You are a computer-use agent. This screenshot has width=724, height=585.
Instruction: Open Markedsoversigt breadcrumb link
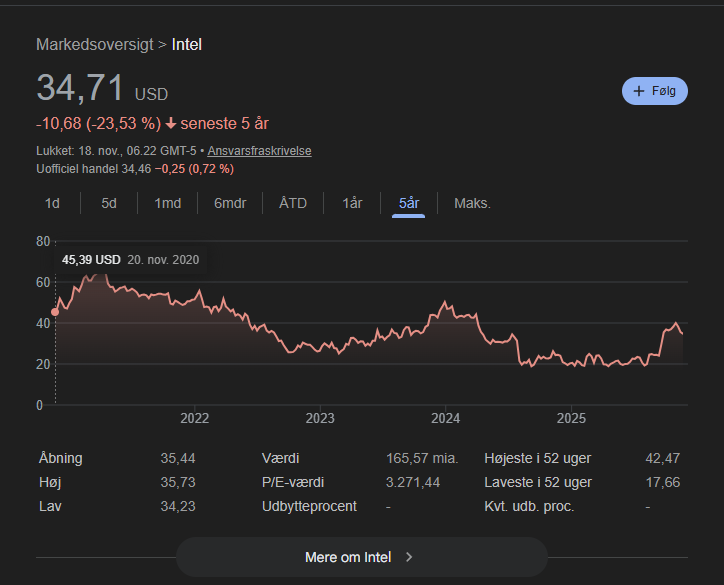point(95,44)
